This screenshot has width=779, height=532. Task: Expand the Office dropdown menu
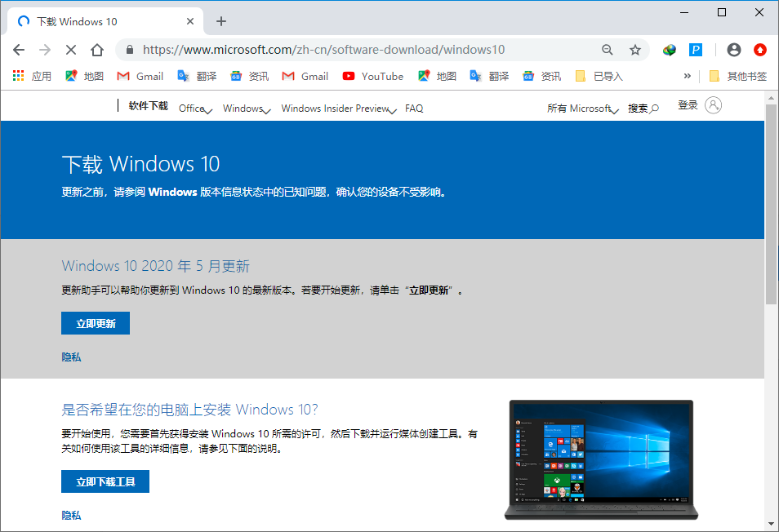tap(195, 109)
